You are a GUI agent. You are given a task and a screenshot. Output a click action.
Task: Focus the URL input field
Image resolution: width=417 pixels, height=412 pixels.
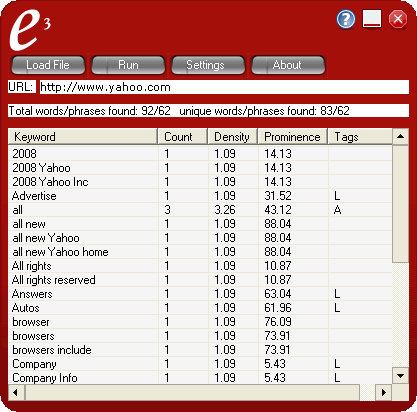[x=224, y=87]
